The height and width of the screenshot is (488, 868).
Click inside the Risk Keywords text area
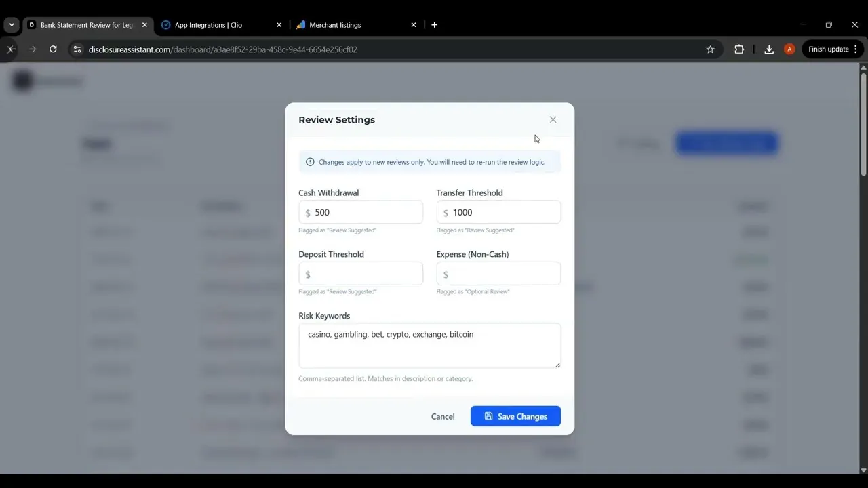(429, 346)
